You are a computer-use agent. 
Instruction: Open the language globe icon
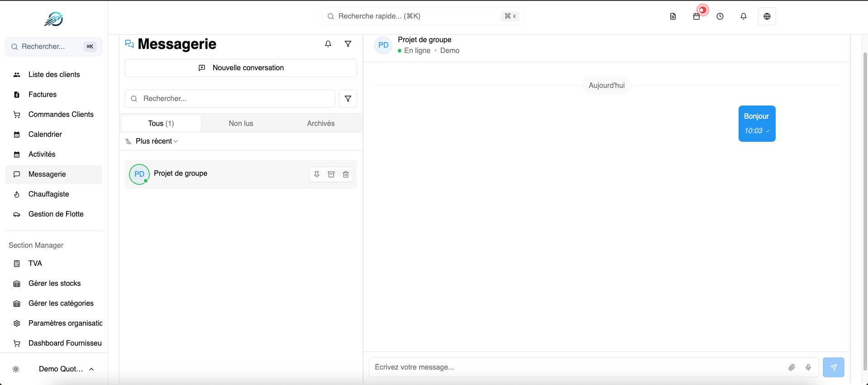point(767,16)
